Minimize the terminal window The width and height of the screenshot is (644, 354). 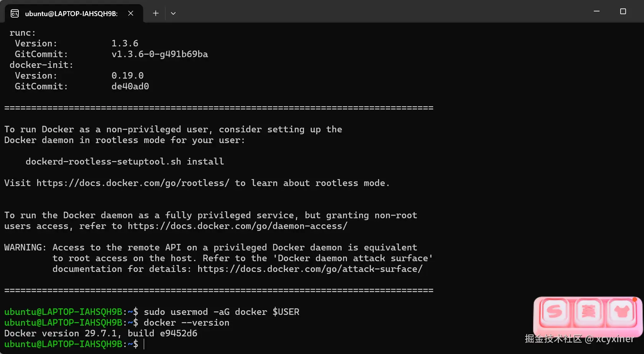click(x=596, y=12)
